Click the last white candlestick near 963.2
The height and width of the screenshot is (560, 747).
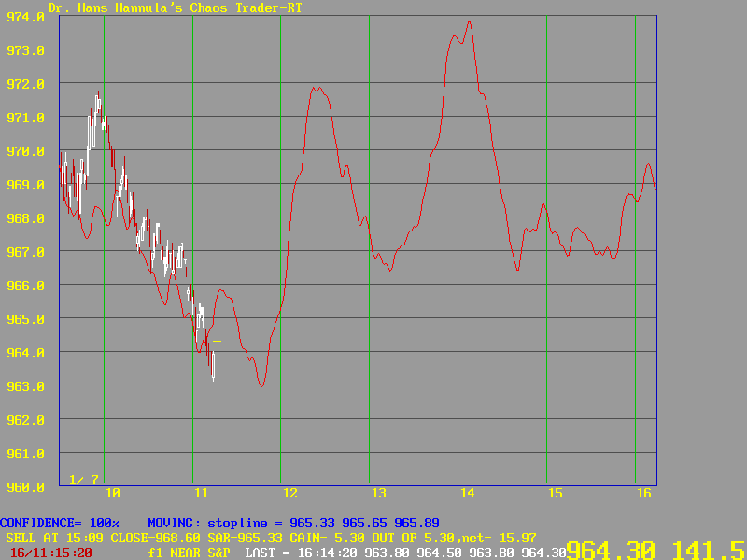coord(214,366)
